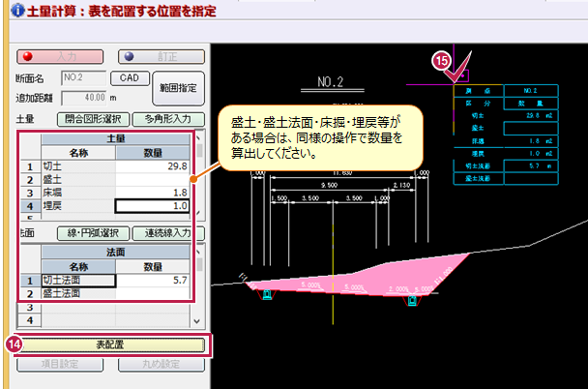The width and height of the screenshot is (588, 389).
Task: Click the 5.7 slope quantity cell
Action: 152,281
